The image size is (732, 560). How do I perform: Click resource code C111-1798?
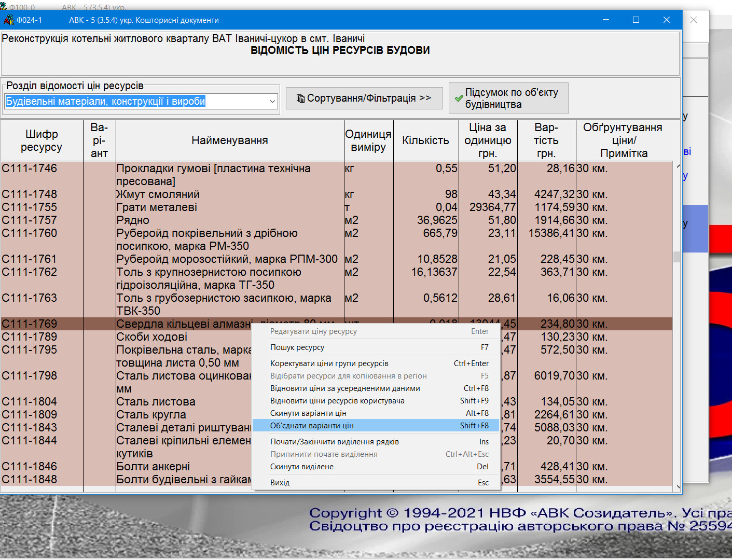(30, 376)
